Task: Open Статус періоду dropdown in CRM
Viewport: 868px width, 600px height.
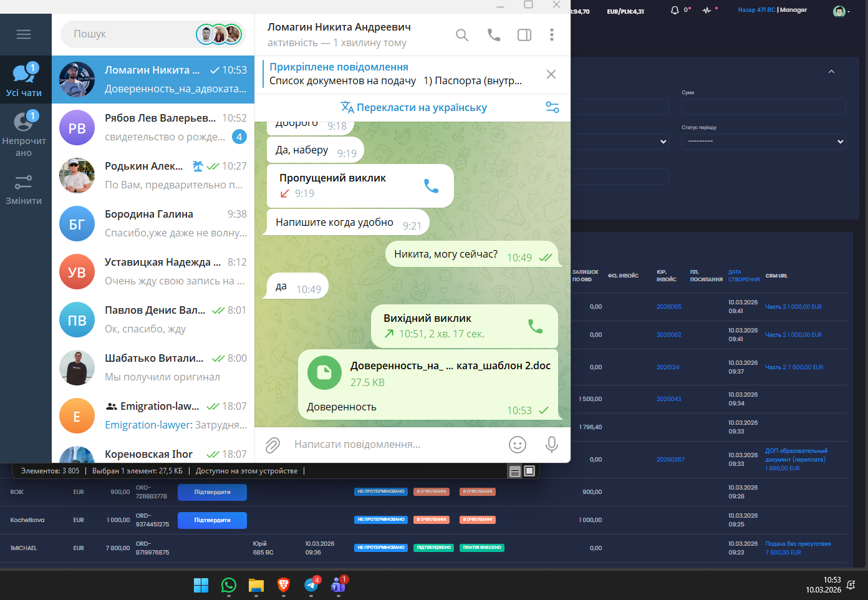Action: 764,142
